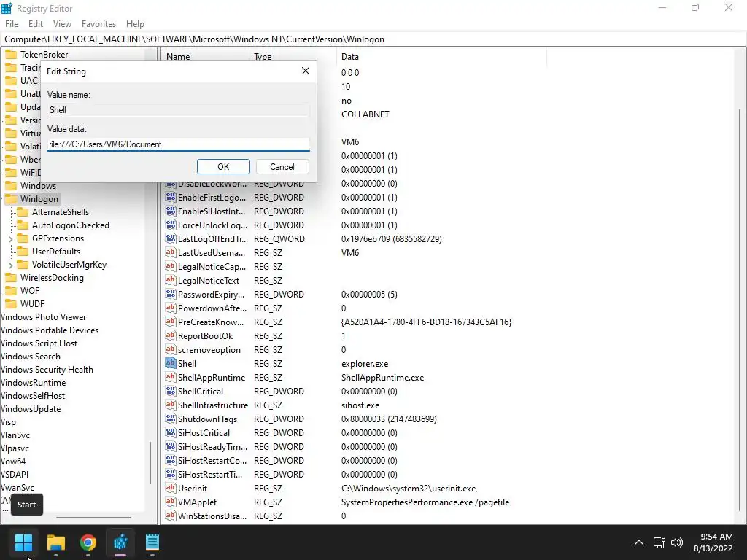
Task: Click the sihost.exe data value
Action: 360,405
